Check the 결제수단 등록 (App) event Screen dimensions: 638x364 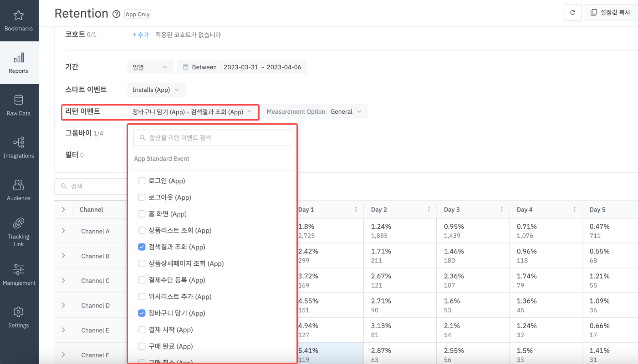142,280
